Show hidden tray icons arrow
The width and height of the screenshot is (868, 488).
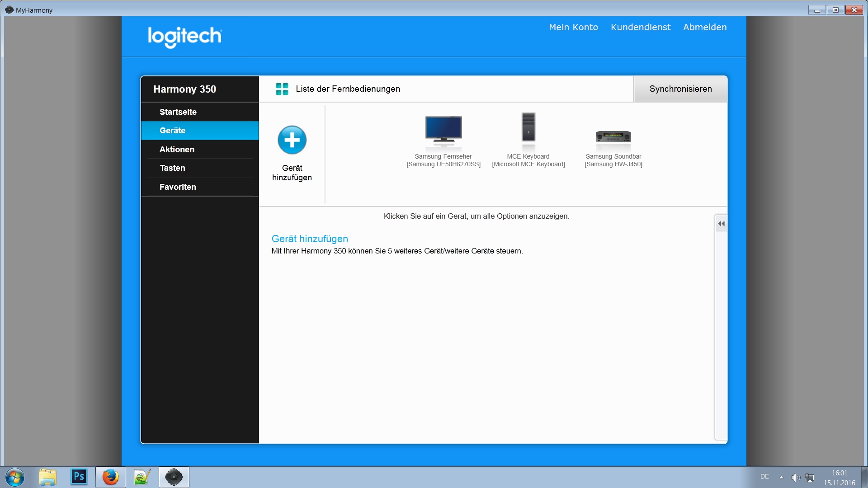pyautogui.click(x=781, y=477)
